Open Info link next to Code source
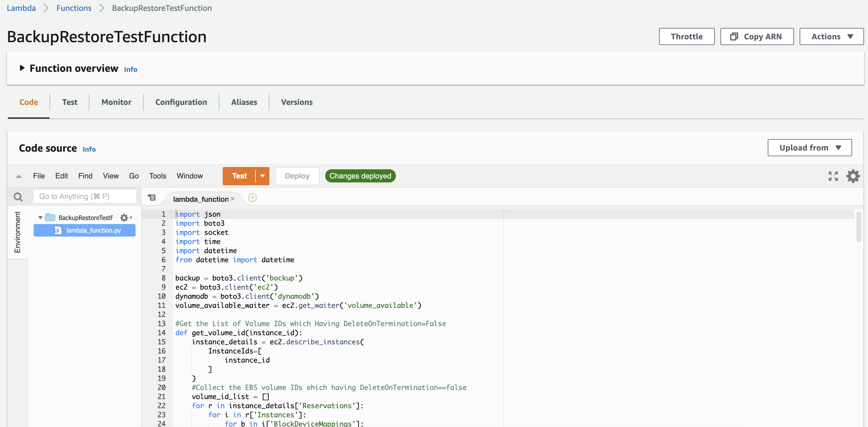Screen dimensions: 868x427 click(89, 149)
